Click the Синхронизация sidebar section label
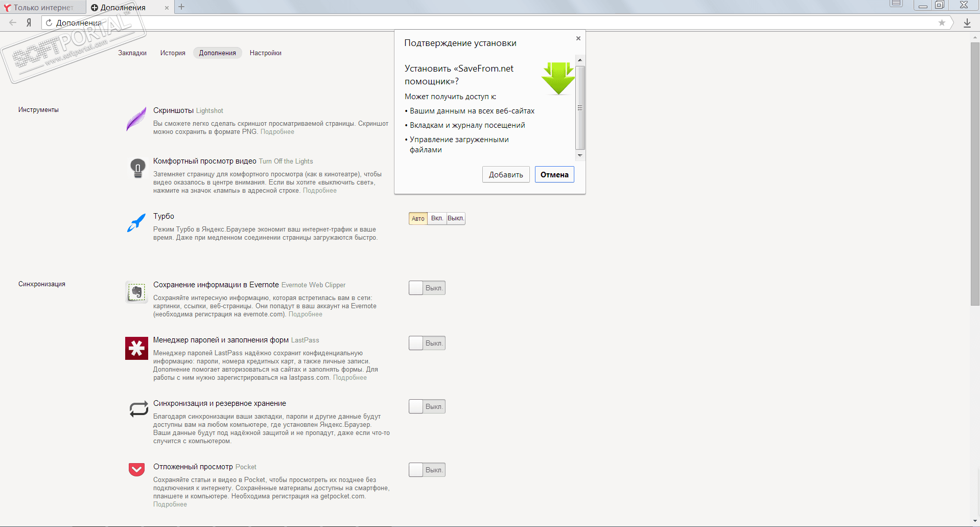Viewport: 980px width, 527px height. (x=42, y=284)
